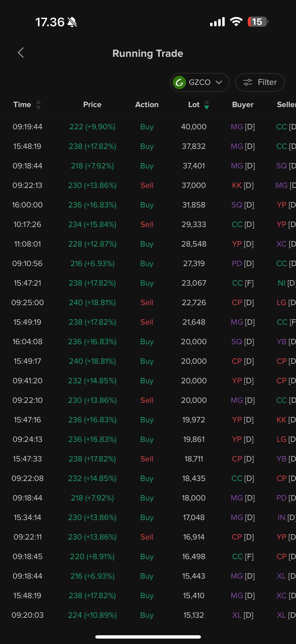296x644 pixels.
Task: Tap buyer CC [F] at 15:47:21
Action: click(x=243, y=283)
